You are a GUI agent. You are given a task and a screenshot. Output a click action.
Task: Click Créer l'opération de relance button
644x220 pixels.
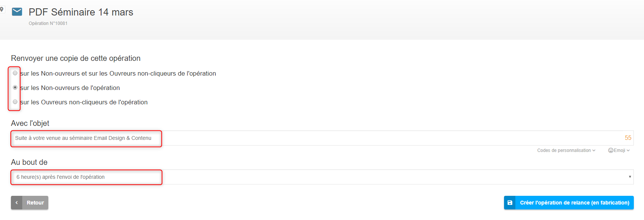pos(569,203)
